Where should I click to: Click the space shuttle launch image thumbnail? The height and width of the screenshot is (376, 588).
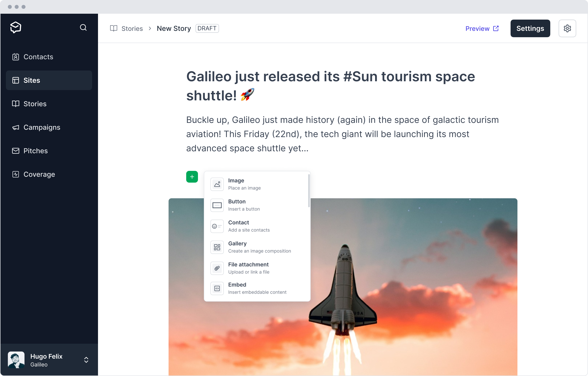click(343, 287)
